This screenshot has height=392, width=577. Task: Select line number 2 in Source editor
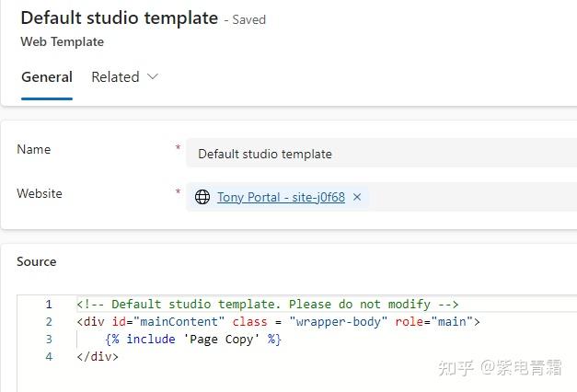49,322
